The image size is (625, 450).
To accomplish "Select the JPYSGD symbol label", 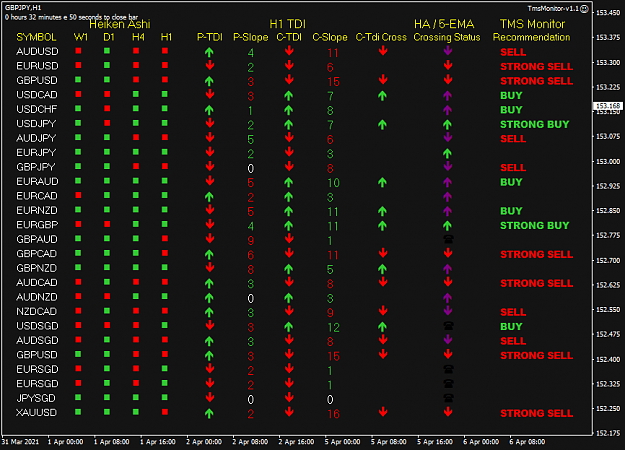I will click(x=36, y=398).
